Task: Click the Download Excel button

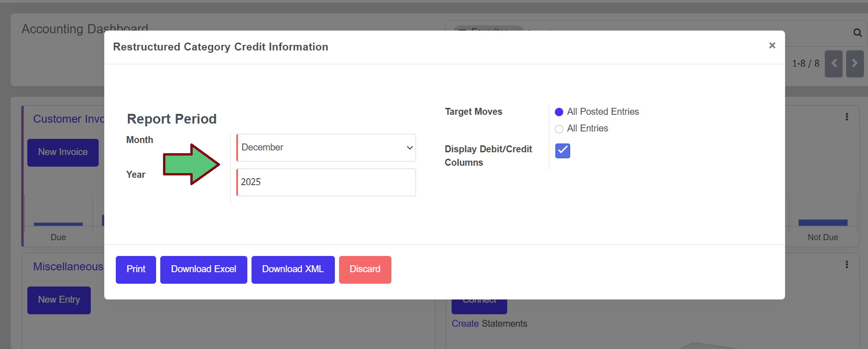Action: click(203, 269)
